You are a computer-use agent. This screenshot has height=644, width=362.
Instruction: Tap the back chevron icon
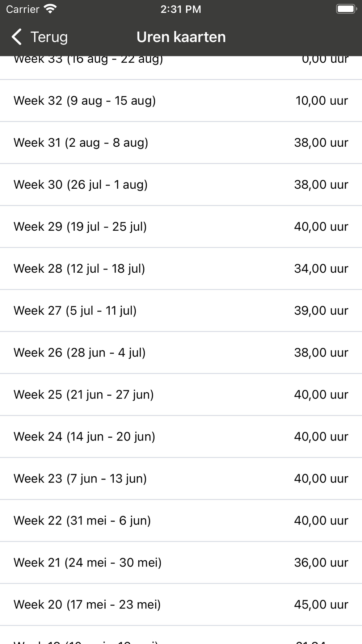point(17,37)
